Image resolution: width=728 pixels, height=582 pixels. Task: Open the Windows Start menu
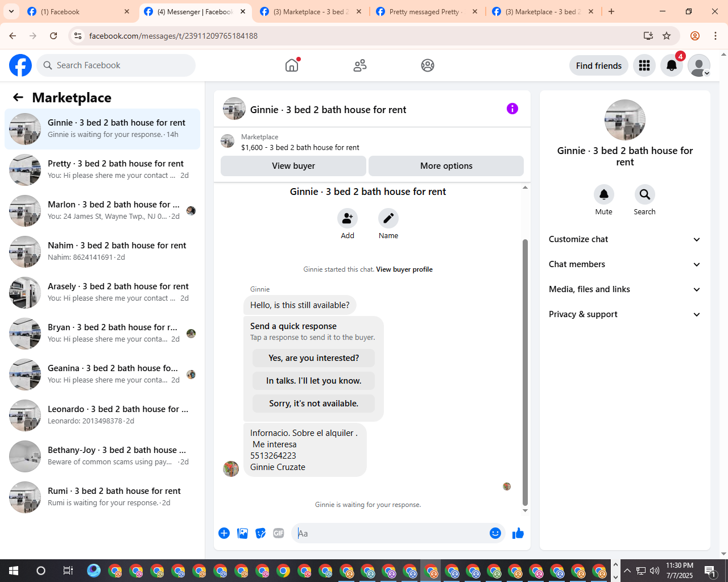[x=14, y=571]
